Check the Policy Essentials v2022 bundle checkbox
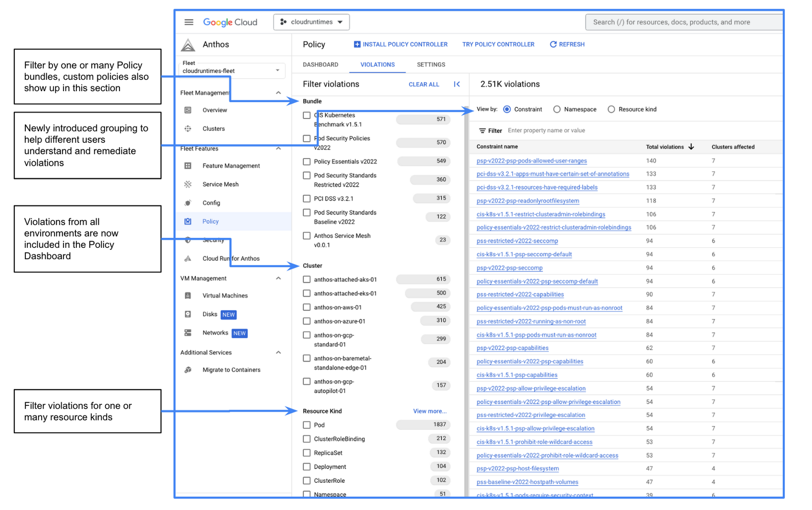 tap(307, 162)
